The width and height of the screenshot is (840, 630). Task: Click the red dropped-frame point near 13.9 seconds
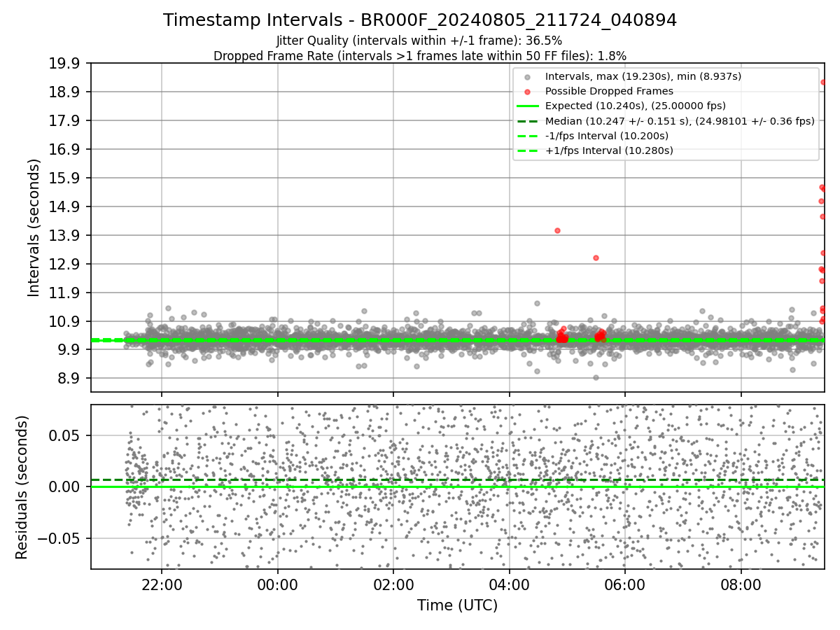pyautogui.click(x=557, y=230)
